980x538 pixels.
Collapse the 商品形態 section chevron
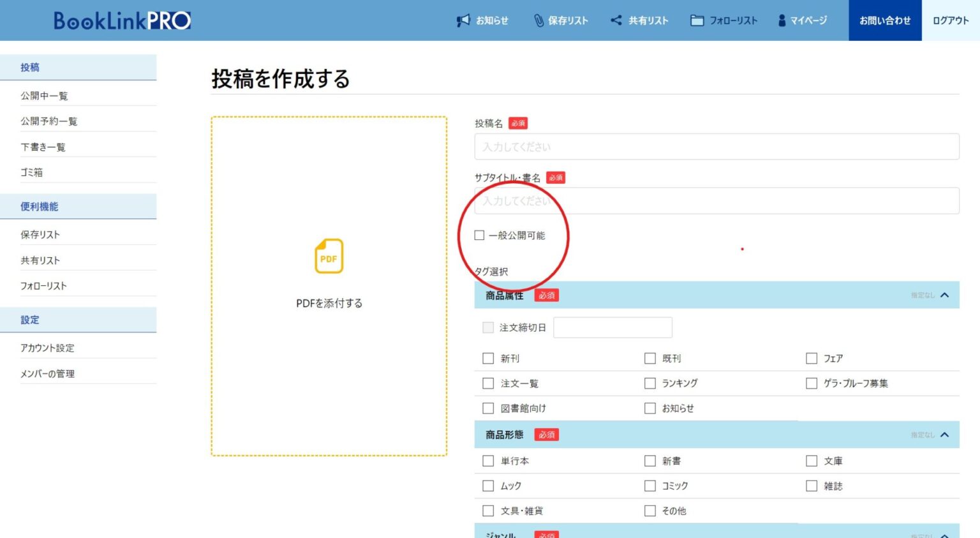coord(944,434)
